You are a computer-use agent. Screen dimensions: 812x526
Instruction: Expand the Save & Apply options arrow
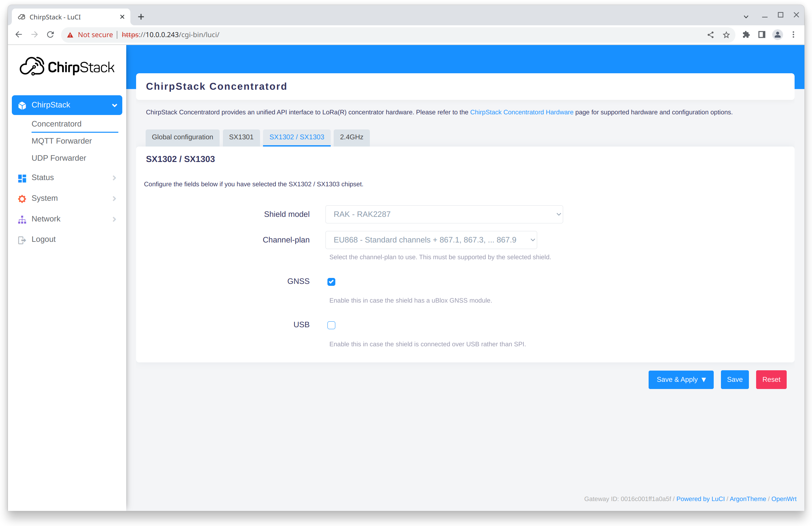(x=704, y=379)
